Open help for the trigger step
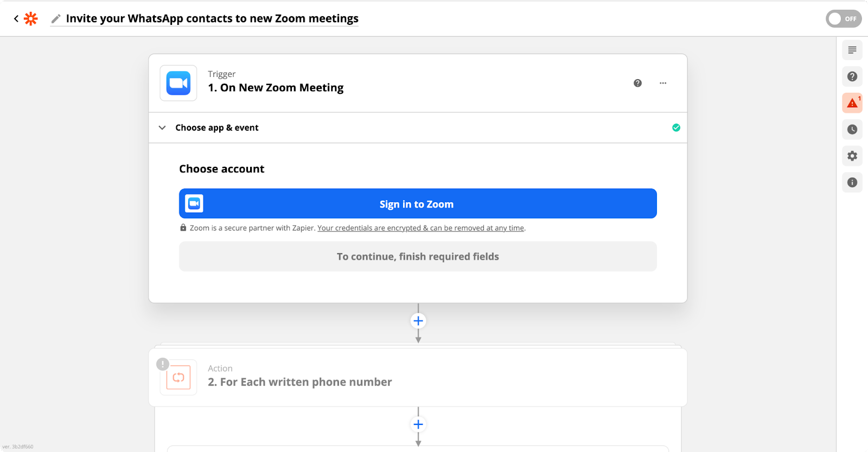The image size is (868, 452). pyautogui.click(x=637, y=83)
